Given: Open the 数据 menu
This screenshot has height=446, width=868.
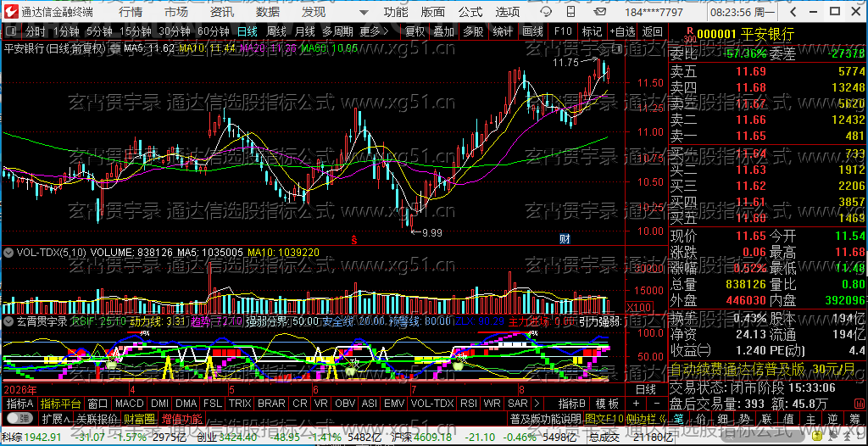Looking at the screenshot, I should pos(268,12).
